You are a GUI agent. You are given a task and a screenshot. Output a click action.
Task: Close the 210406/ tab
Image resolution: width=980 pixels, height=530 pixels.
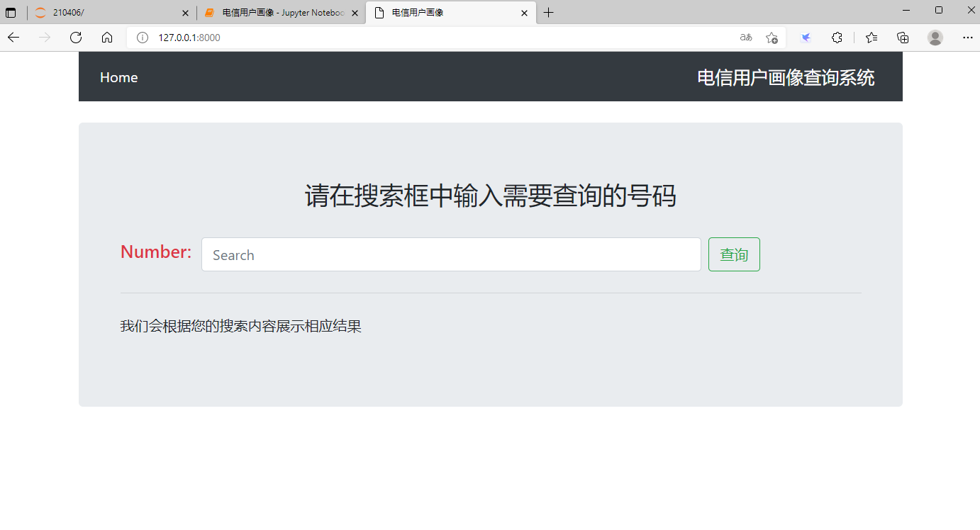[x=185, y=13]
